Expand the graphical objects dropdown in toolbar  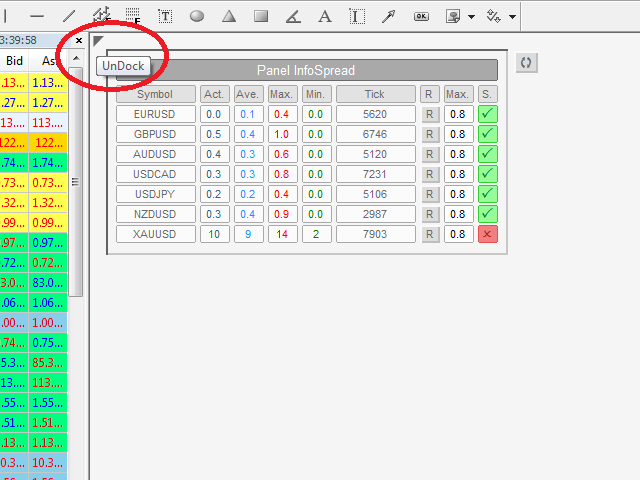[x=469, y=16]
